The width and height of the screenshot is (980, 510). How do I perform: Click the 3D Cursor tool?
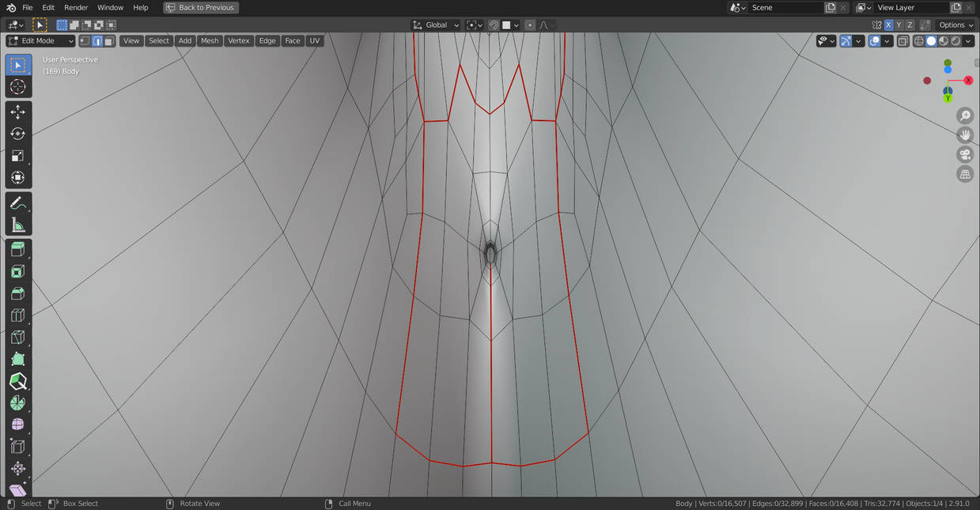(x=18, y=87)
